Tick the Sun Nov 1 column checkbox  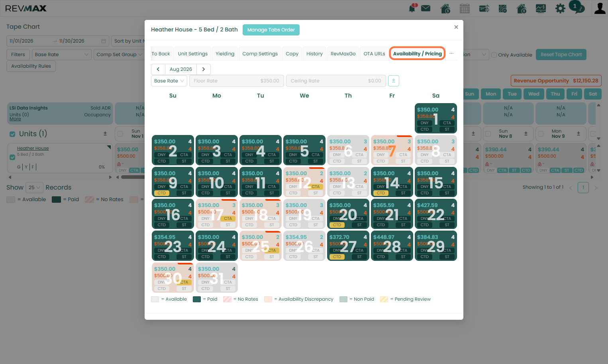[120, 134]
